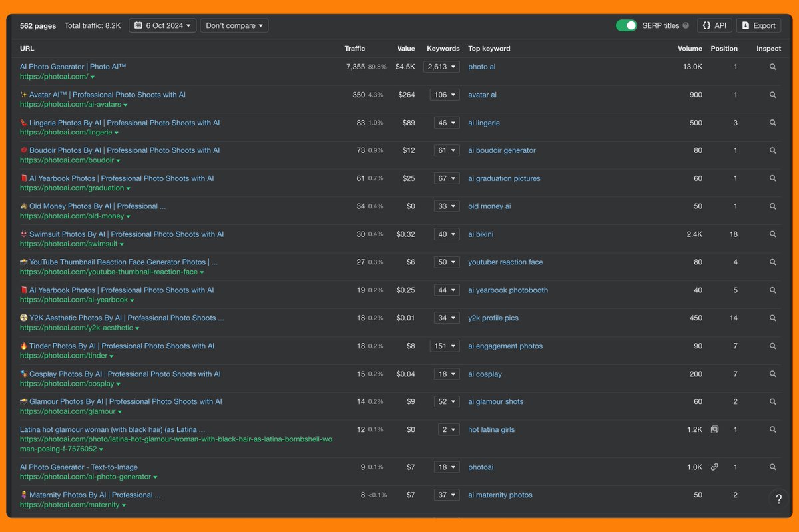799x532 pixels.
Task: Inspect the ai yearbook photobooth row
Action: pos(772,290)
